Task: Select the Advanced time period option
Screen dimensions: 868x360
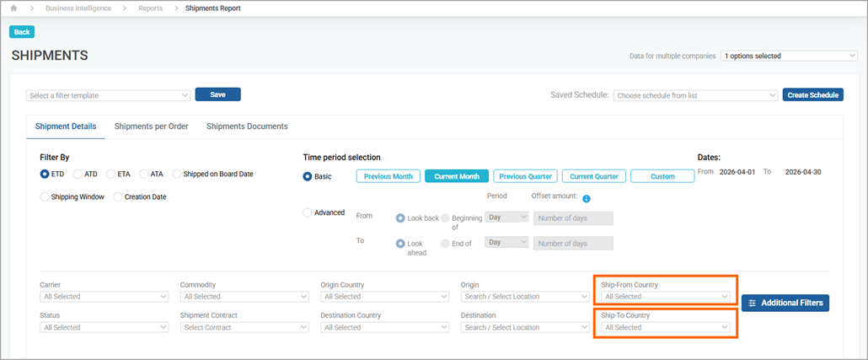Action: [308, 212]
